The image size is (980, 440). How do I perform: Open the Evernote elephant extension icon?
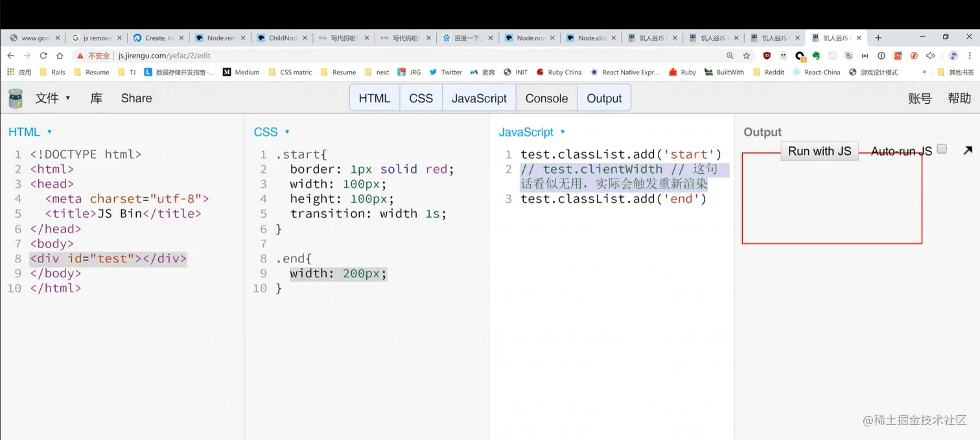816,56
